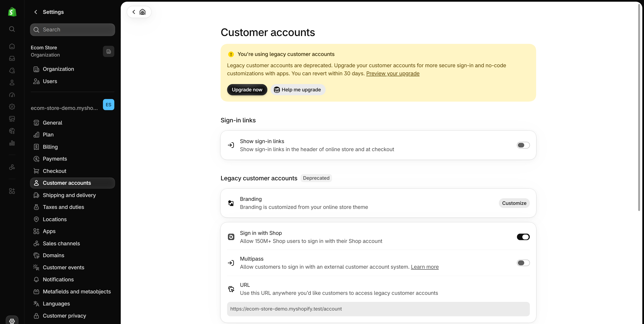Screen dimensions: 644x324
Task: Follow the Preview your upgrade link
Action: point(393,73)
